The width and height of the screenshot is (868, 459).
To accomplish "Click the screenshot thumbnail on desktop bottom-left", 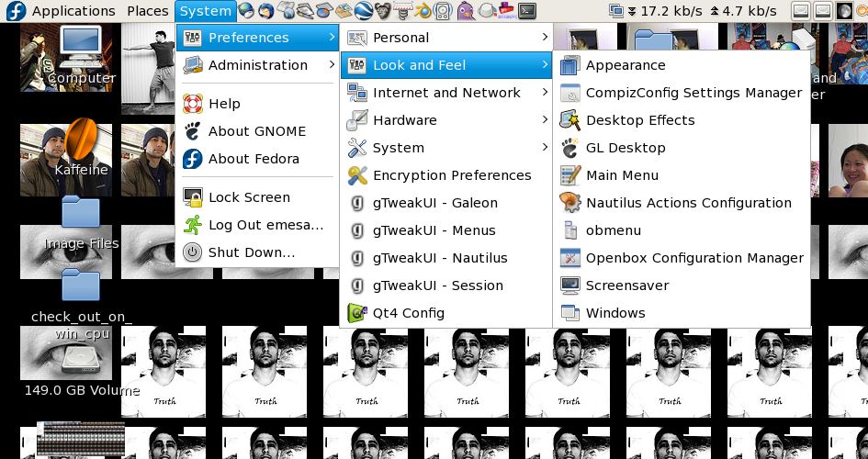I will [x=81, y=440].
